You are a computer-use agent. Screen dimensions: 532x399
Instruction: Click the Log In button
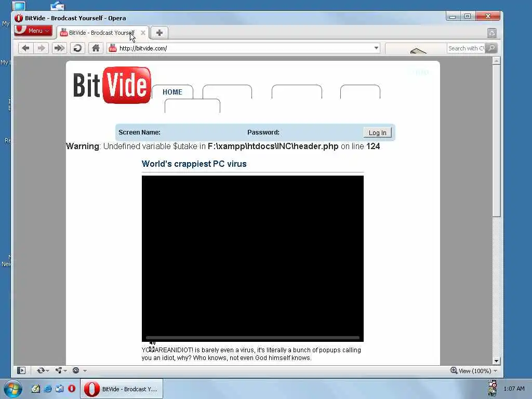click(377, 132)
